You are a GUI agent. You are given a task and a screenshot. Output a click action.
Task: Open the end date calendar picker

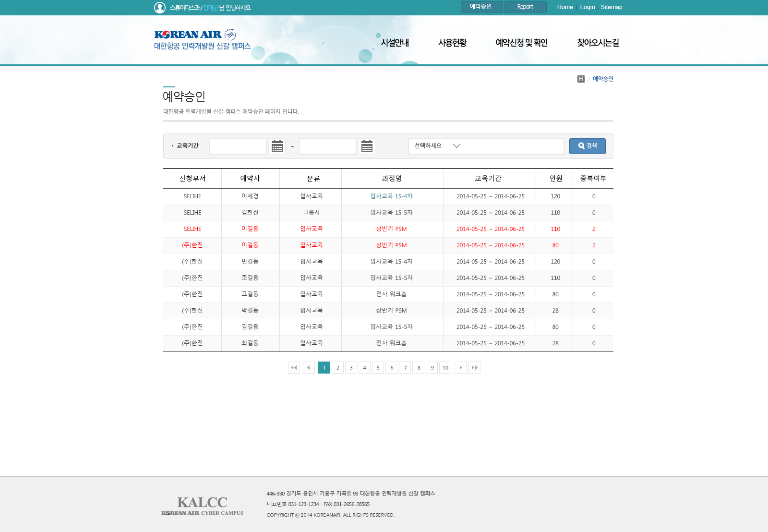click(367, 146)
